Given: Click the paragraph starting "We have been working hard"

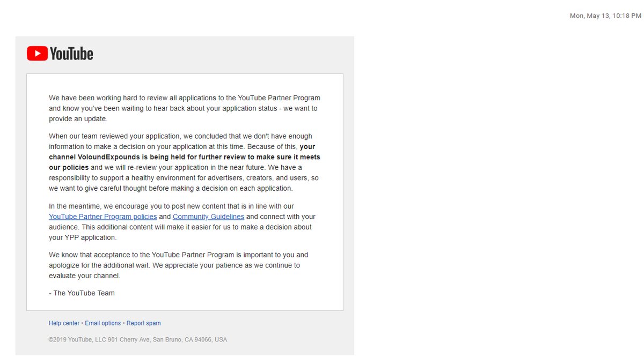Looking at the screenshot, I should (185, 108).
